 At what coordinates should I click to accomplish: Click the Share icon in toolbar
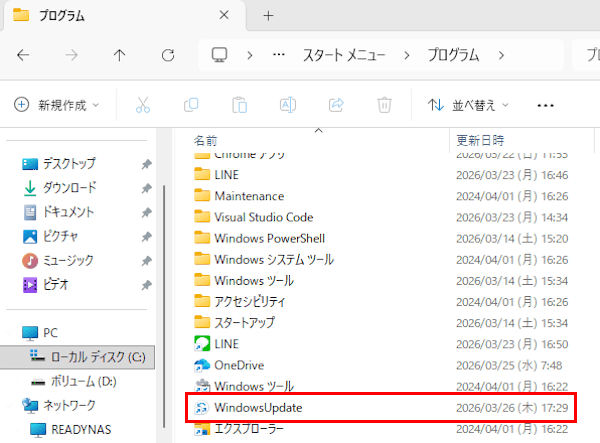point(336,105)
